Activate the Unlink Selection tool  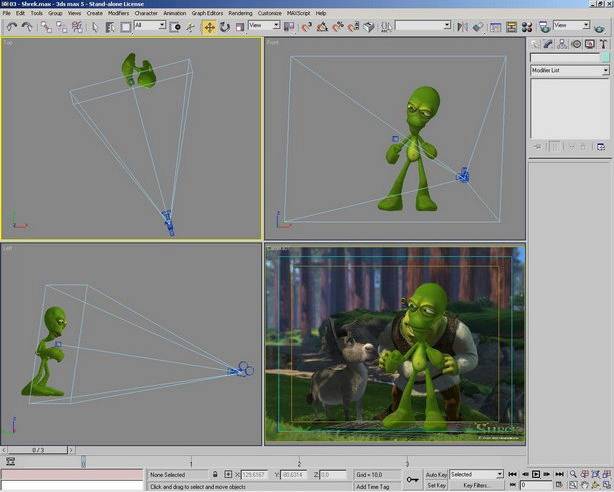pos(62,27)
